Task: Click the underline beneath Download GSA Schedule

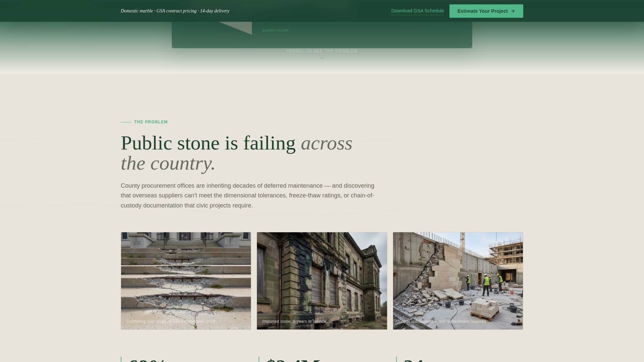Action: [x=418, y=15]
